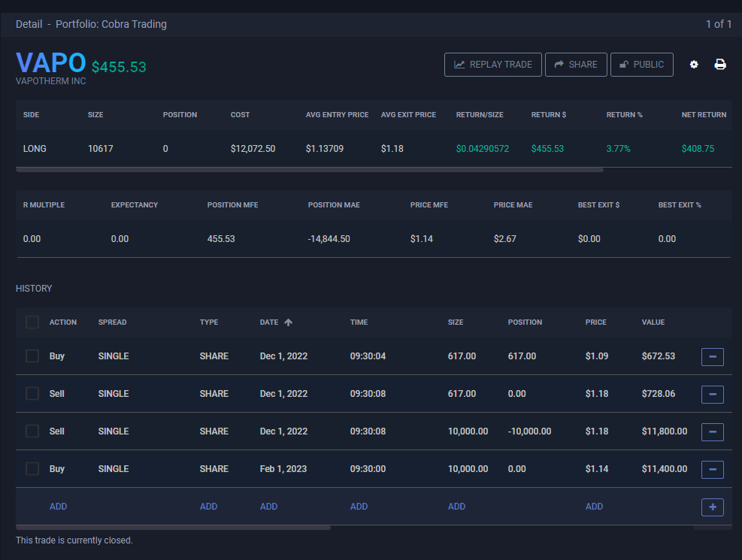Image resolution: width=742 pixels, height=560 pixels.
Task: Click minus icon for the $11,800.00 Sell row
Action: point(712,431)
